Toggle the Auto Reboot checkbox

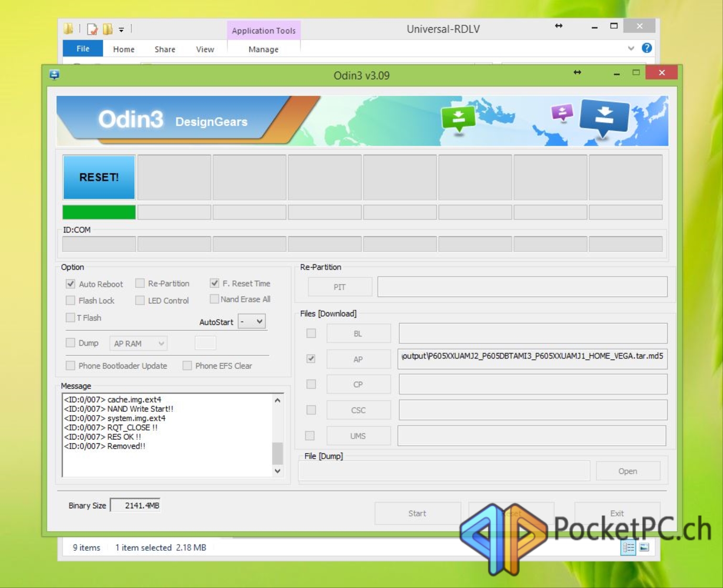[71, 284]
